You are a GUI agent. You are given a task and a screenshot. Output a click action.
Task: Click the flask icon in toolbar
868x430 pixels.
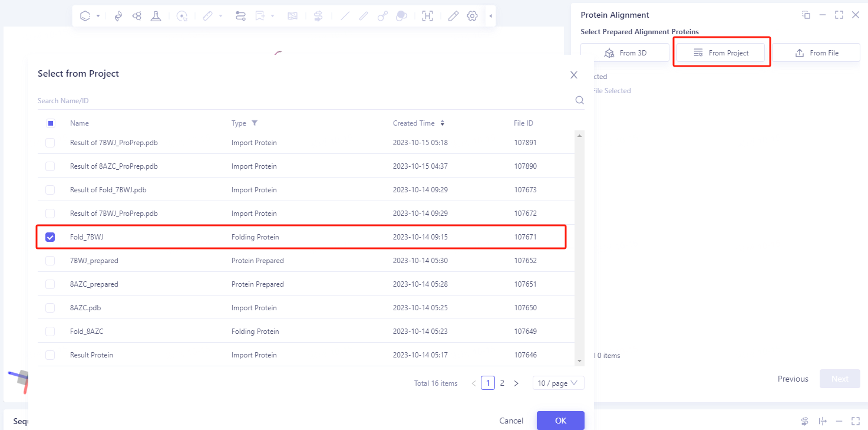[156, 16]
